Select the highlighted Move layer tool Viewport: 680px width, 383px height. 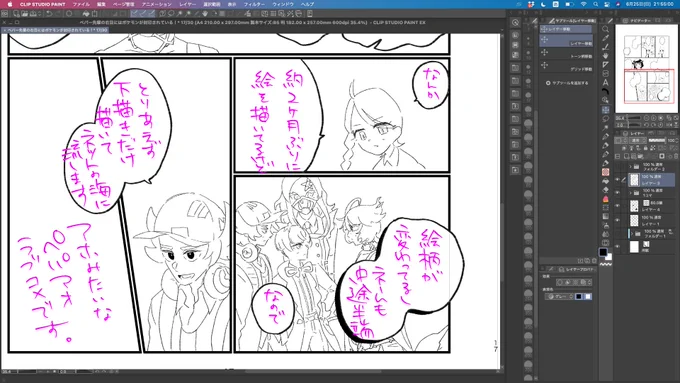(605, 109)
